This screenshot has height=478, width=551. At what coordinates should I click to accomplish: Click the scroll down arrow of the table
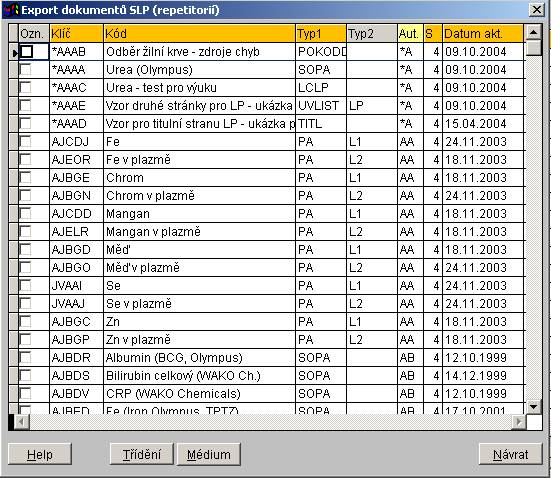click(533, 407)
